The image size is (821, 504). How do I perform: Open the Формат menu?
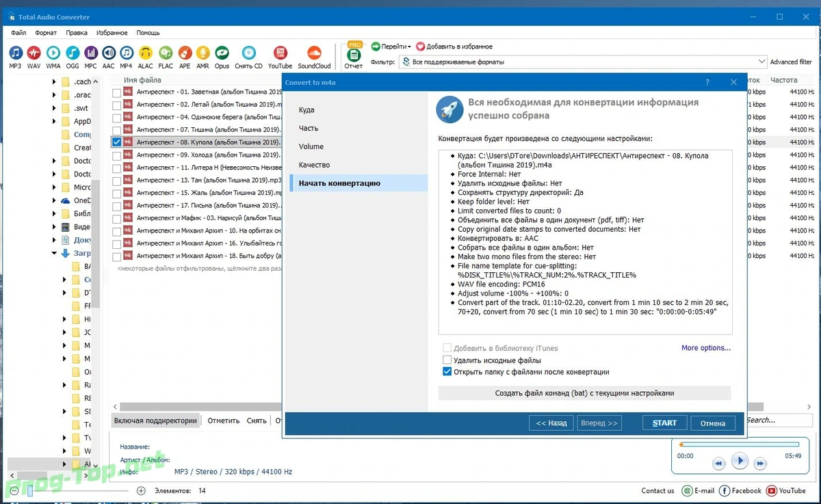(47, 33)
